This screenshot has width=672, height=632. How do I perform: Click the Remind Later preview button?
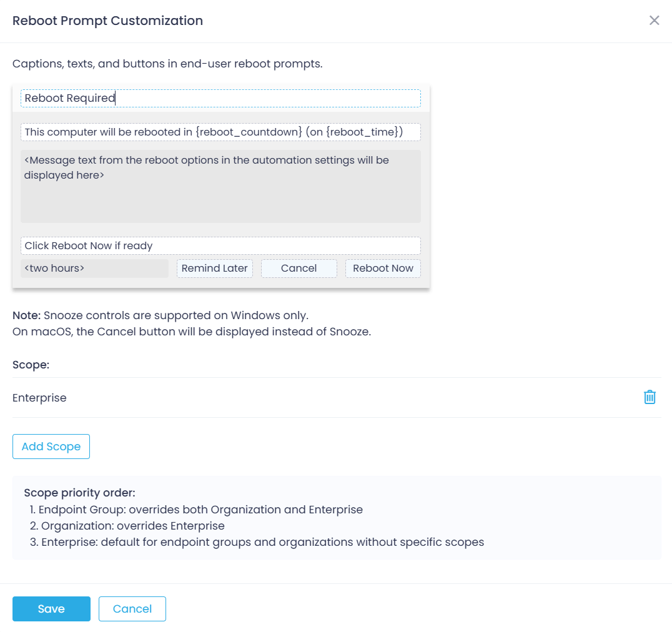tap(214, 268)
